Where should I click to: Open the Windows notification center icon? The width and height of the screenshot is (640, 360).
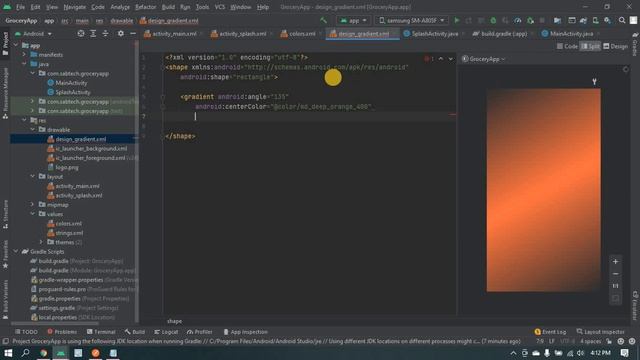pyautogui.click(x=624, y=353)
